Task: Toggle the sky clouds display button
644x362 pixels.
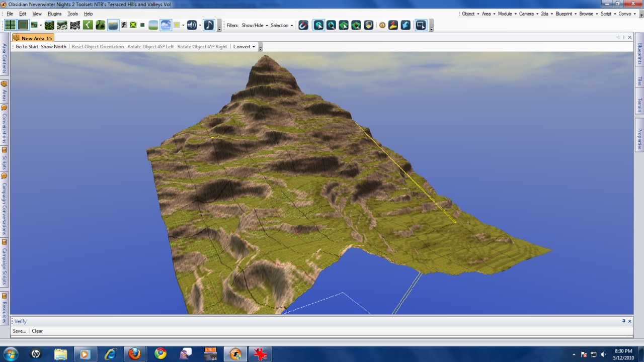Action: click(x=166, y=25)
